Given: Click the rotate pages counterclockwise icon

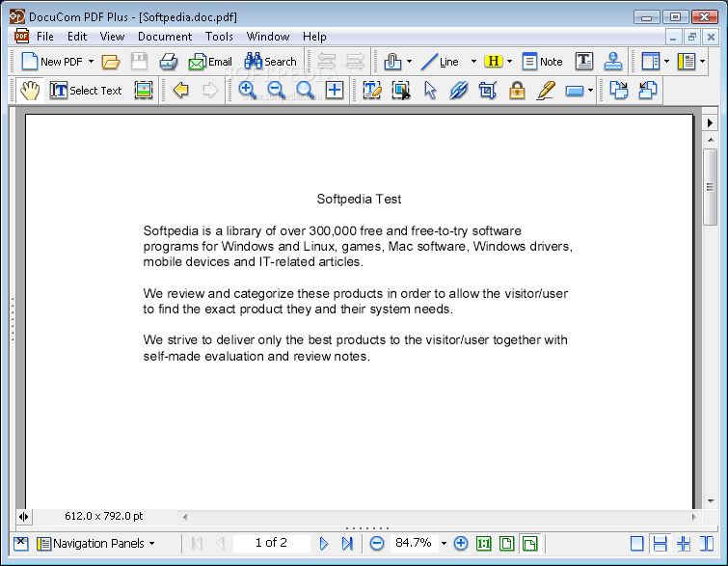Looking at the screenshot, I should tap(648, 90).
